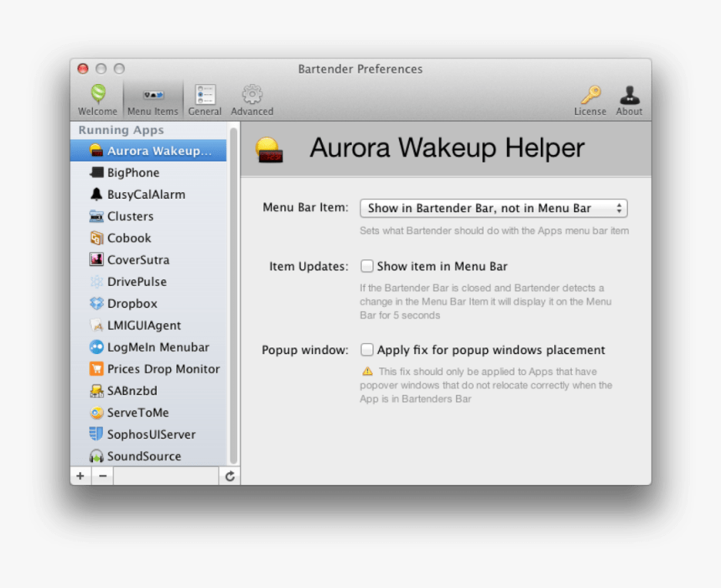The image size is (721, 588).
Task: Open General preferences tab
Action: (x=205, y=100)
